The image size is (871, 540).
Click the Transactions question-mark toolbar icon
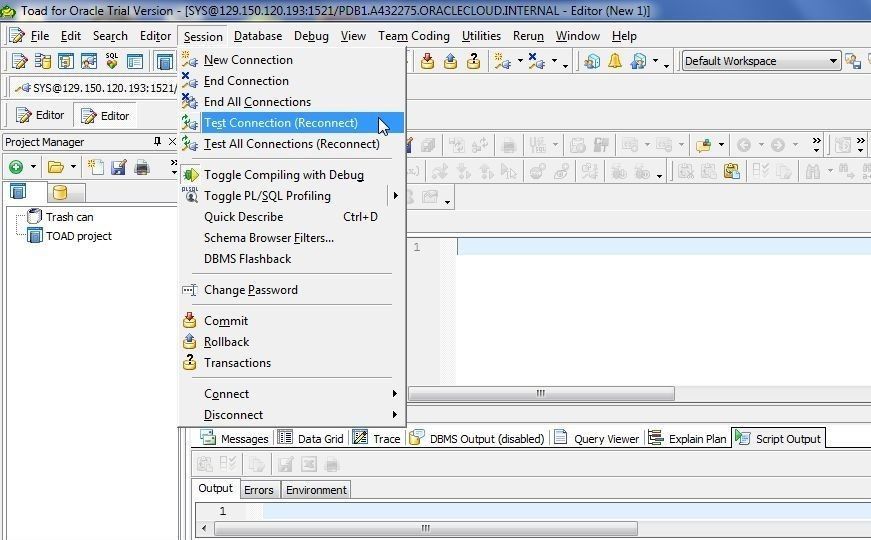473,61
